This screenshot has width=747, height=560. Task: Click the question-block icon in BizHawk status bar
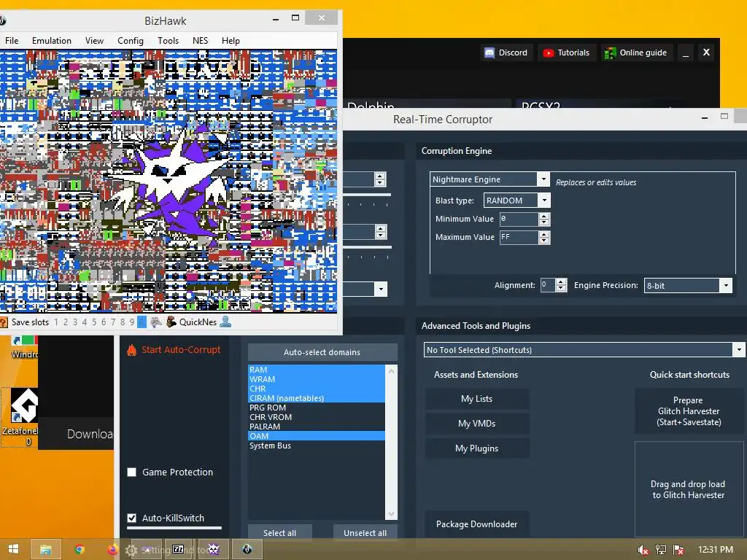coord(3,322)
